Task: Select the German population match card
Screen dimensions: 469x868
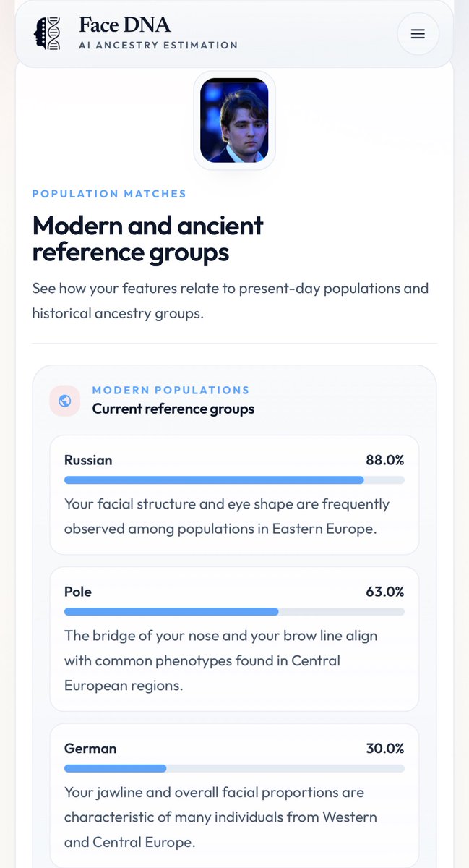Action: pos(234,796)
